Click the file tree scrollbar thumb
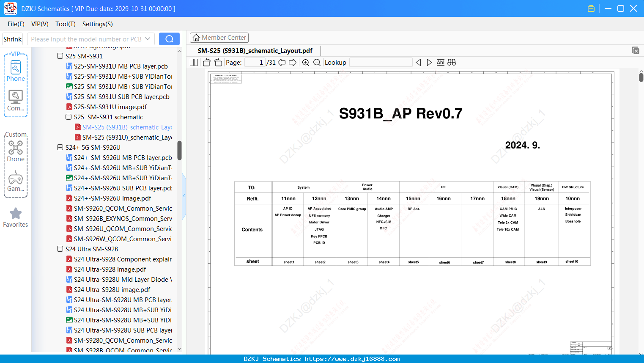 click(x=179, y=151)
